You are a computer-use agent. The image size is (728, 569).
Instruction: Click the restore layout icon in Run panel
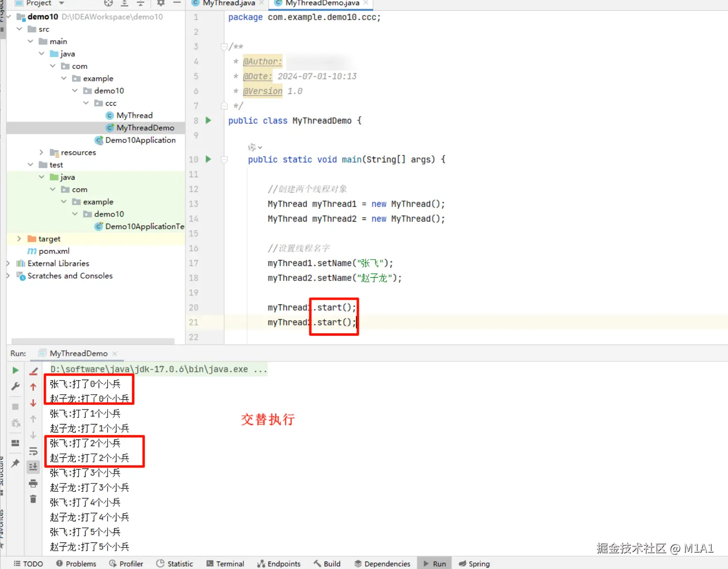point(15,443)
